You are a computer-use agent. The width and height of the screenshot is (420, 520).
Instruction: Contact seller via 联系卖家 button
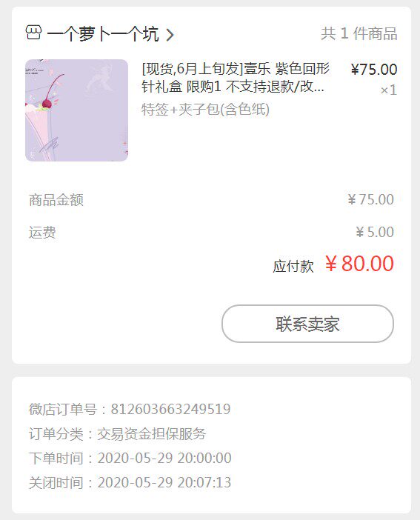click(308, 324)
